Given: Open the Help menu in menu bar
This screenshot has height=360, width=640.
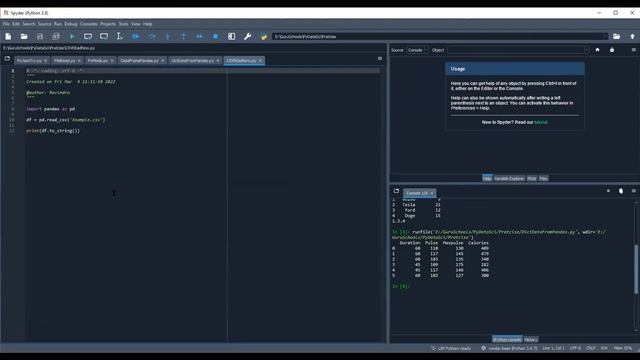Looking at the screenshot, I should (147, 24).
